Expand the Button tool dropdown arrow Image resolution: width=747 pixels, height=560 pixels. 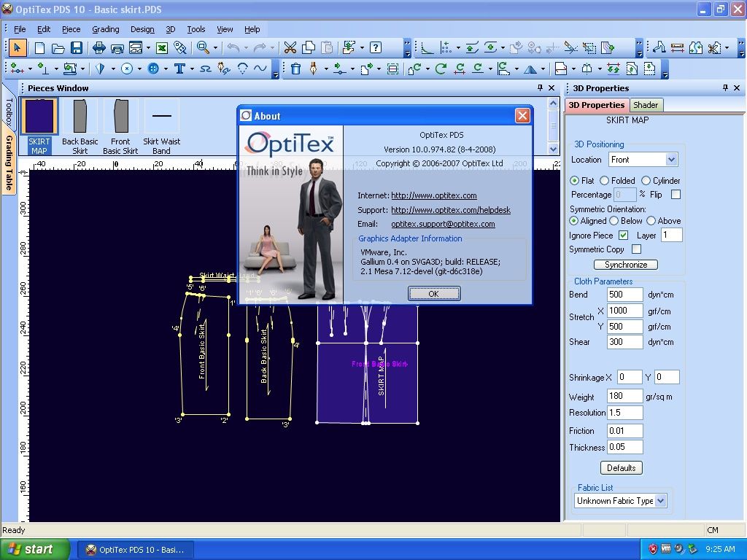click(166, 69)
